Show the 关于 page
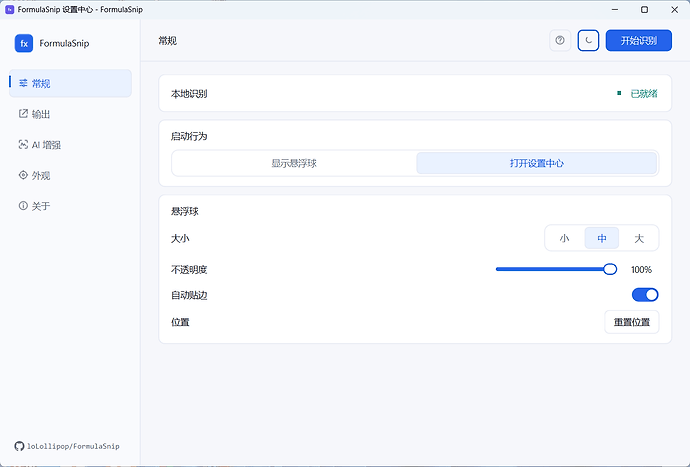The image size is (690, 467). click(x=70, y=206)
